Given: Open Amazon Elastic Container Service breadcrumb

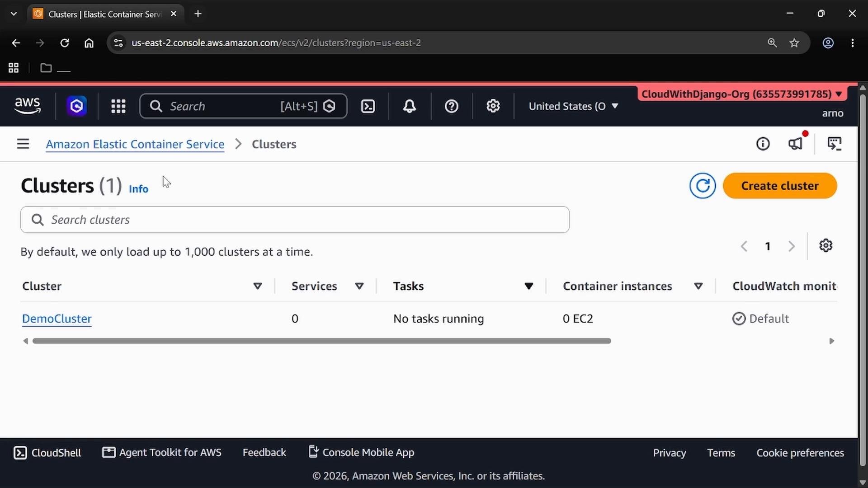Looking at the screenshot, I should click(135, 144).
